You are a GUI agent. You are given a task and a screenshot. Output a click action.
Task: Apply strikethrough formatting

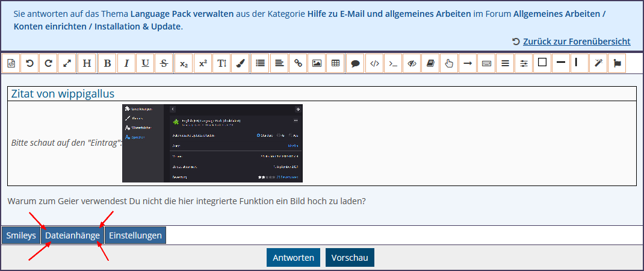click(x=164, y=63)
